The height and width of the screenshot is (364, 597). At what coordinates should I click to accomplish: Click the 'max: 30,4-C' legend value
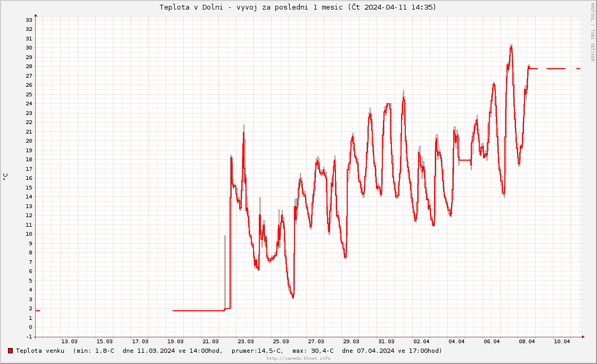[x=313, y=351]
